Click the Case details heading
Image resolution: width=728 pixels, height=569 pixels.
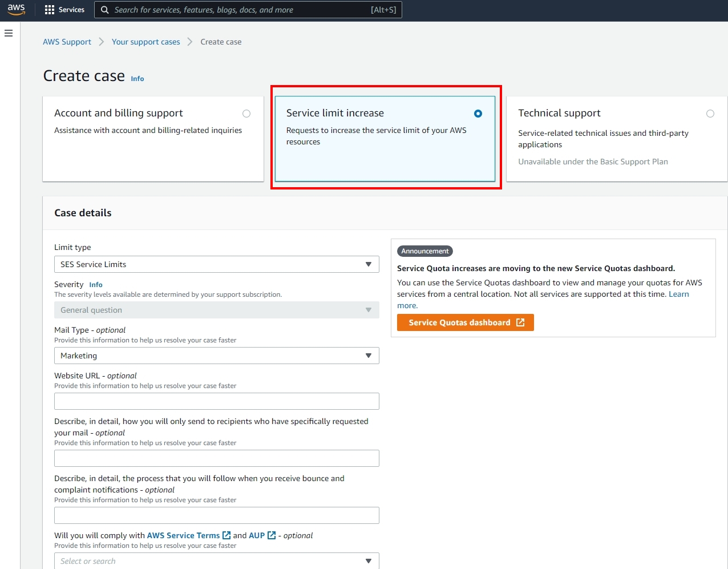pyautogui.click(x=83, y=213)
